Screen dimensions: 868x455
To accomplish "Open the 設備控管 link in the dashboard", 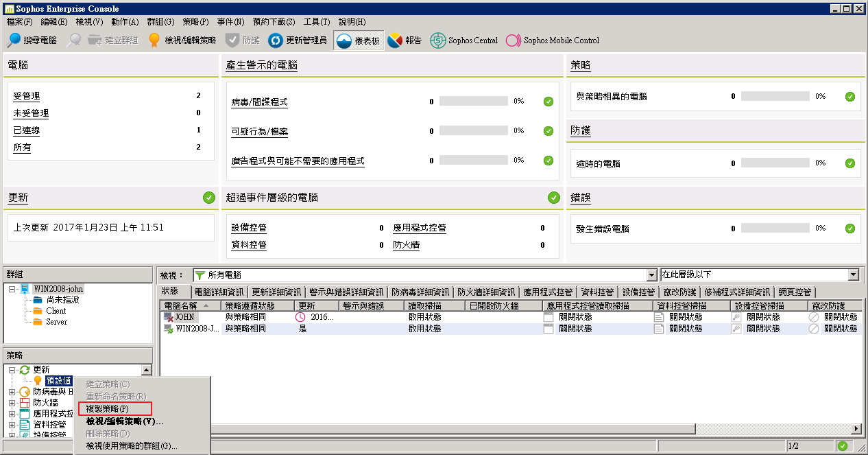I will coord(249,228).
